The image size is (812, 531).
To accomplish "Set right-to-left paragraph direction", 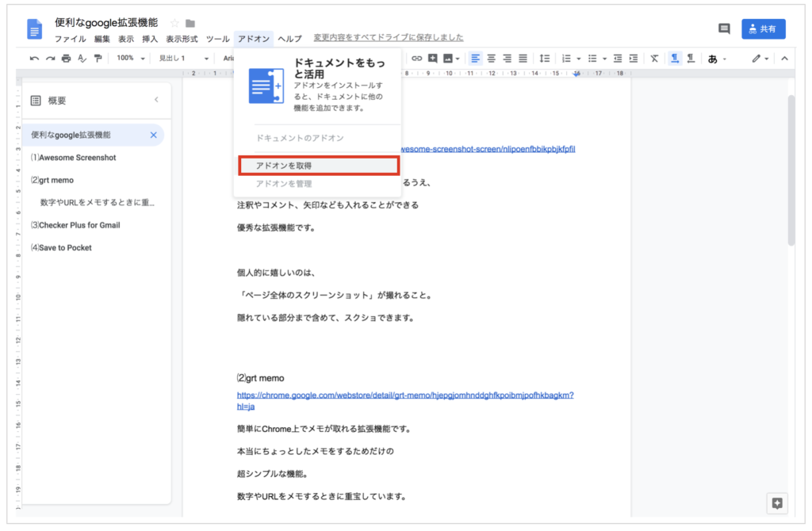I will tap(691, 59).
